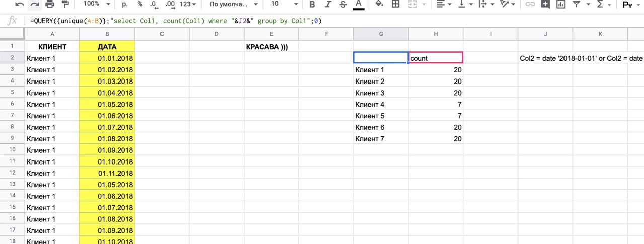Click 'Клиент 2' in column G

tap(381, 81)
